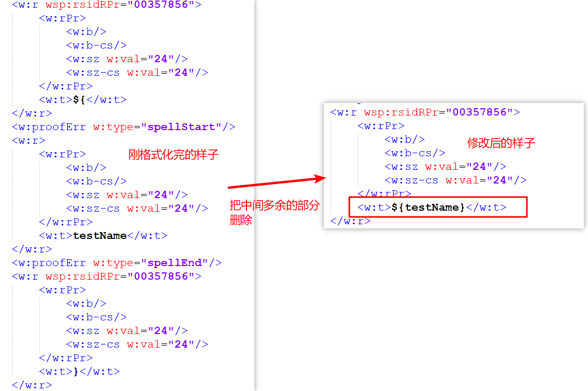Click the rsidRPr opening tag in the right-hand modified snippet
The width and height of the screenshot is (588, 391).
[x=425, y=112]
